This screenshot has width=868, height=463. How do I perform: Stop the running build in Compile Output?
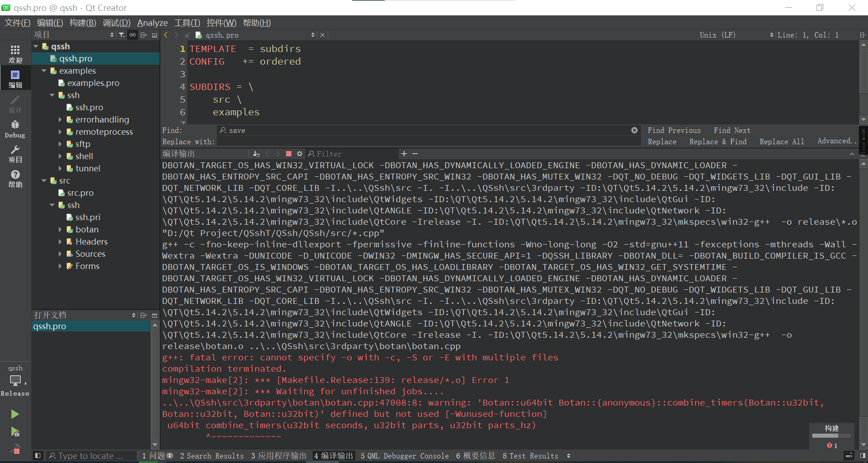coord(289,154)
